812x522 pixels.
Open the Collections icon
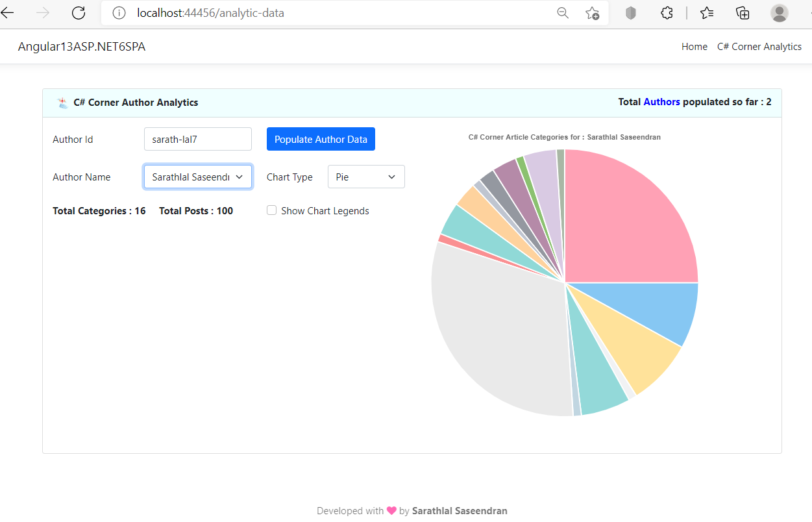(x=743, y=13)
